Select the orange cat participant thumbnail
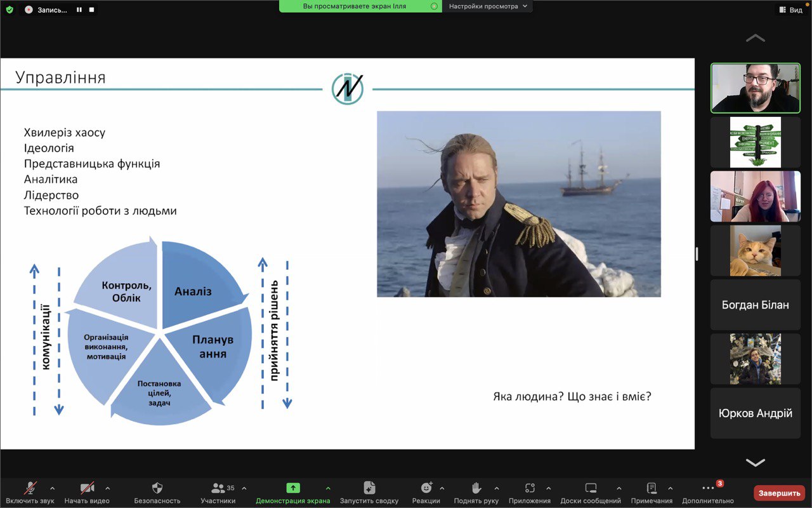812x508 pixels. pyautogui.click(x=755, y=251)
